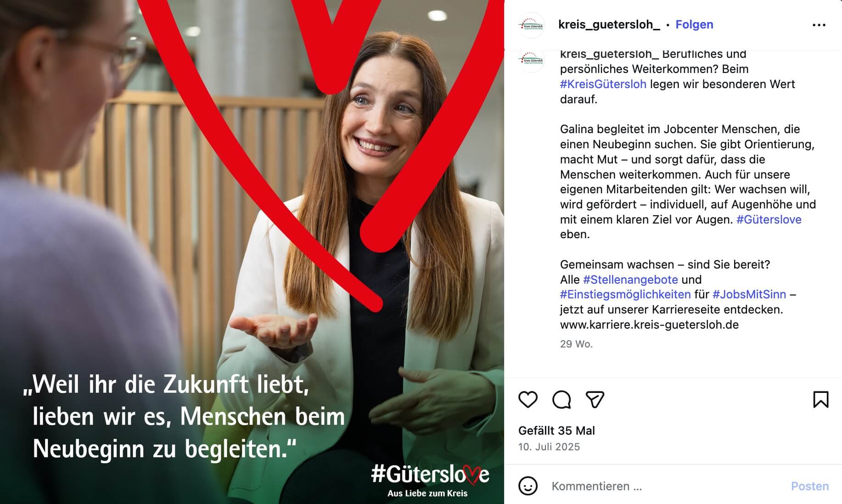Image resolution: width=842 pixels, height=504 pixels.
Task: Open the #KreisGütersloh hashtag
Action: 603,84
